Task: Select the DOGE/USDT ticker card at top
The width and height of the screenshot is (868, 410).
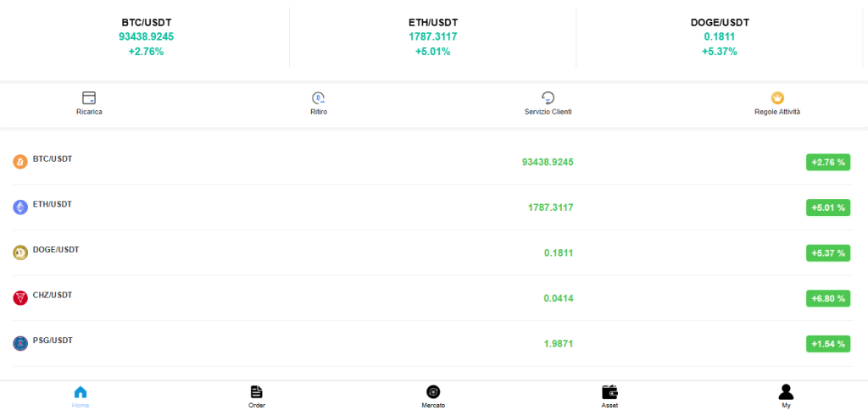Action: click(720, 37)
